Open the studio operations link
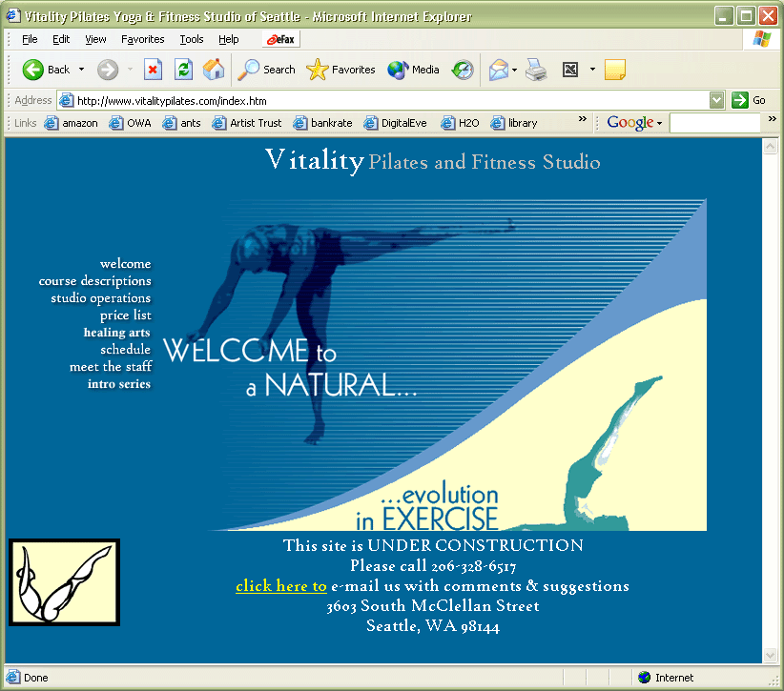The width and height of the screenshot is (784, 691). coord(100,297)
